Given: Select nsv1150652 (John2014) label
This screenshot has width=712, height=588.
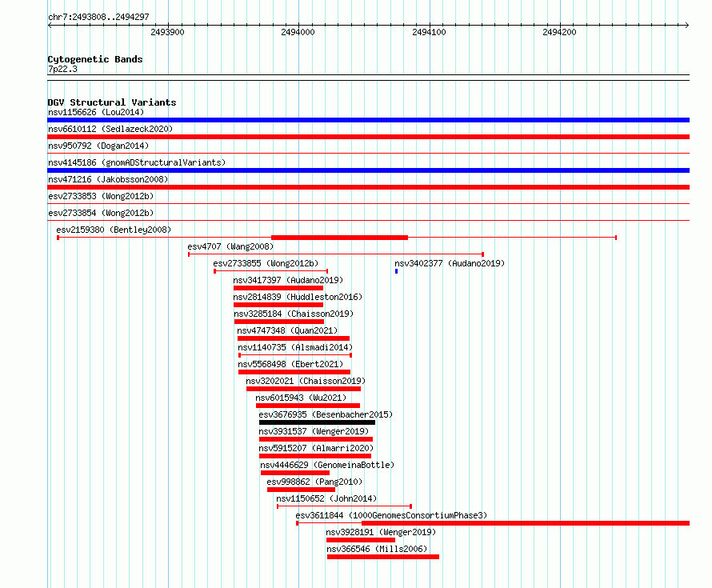Looking at the screenshot, I should (326, 498).
